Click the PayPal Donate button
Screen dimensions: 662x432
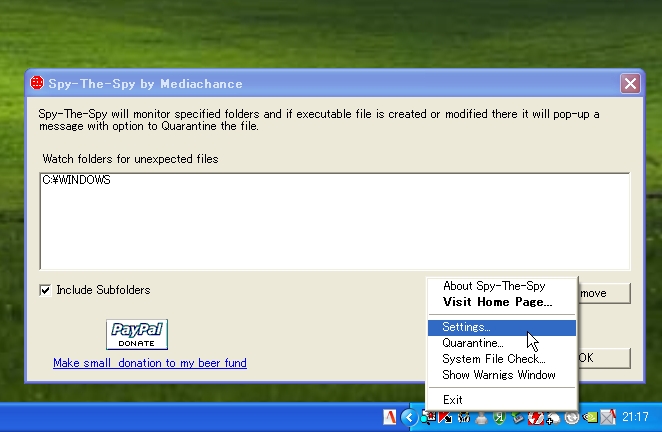coord(137,334)
